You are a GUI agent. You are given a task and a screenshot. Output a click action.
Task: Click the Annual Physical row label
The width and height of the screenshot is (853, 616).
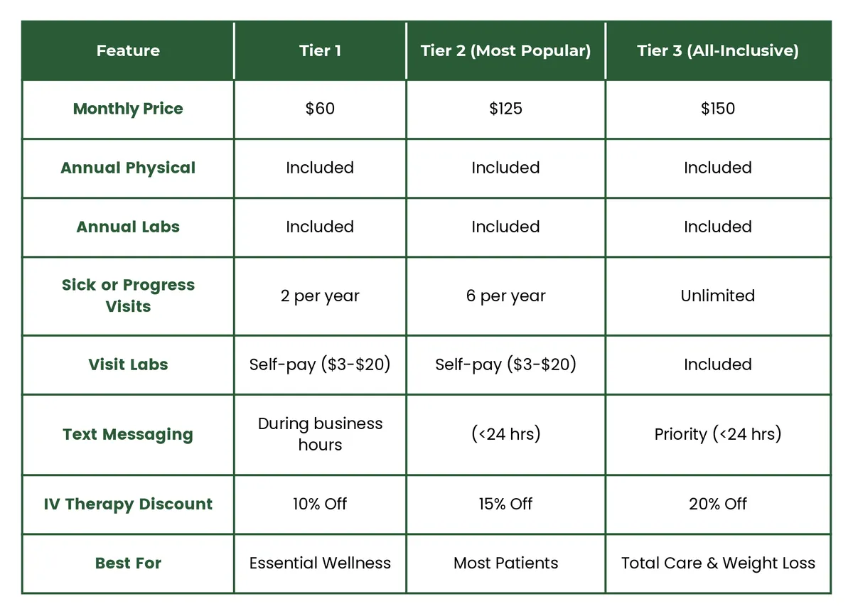128,168
